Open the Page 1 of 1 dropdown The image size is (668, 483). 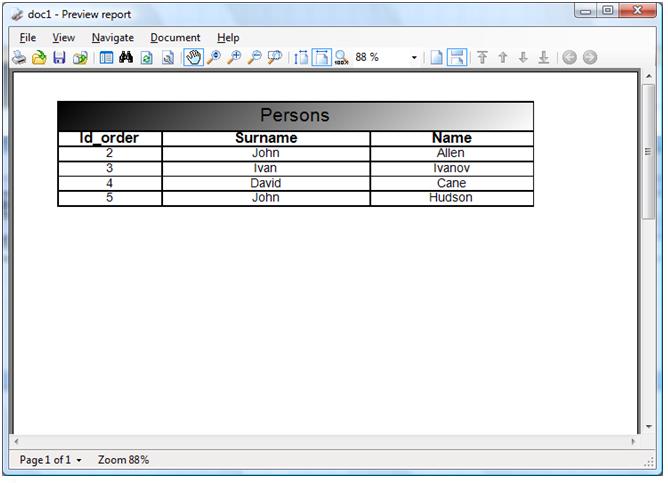tap(50, 460)
